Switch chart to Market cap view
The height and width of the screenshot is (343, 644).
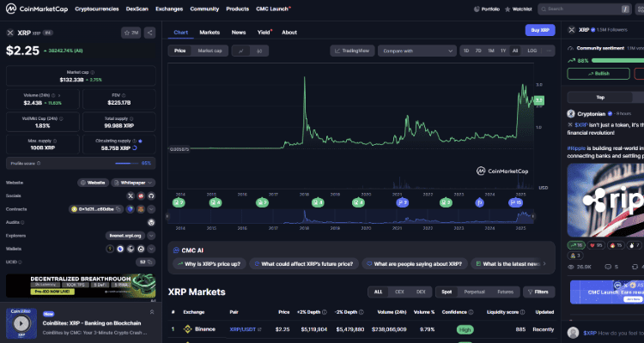click(210, 51)
